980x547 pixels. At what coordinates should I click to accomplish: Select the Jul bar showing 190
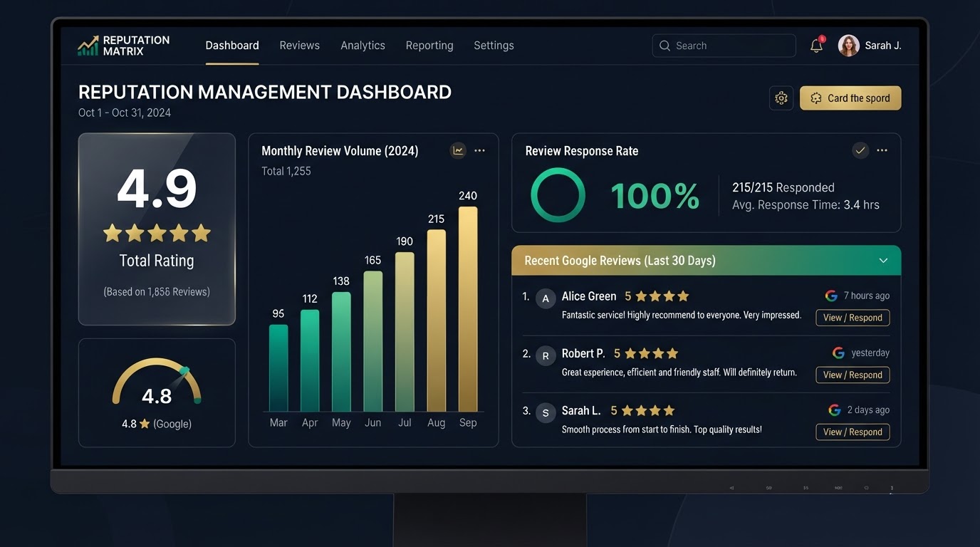click(x=405, y=332)
